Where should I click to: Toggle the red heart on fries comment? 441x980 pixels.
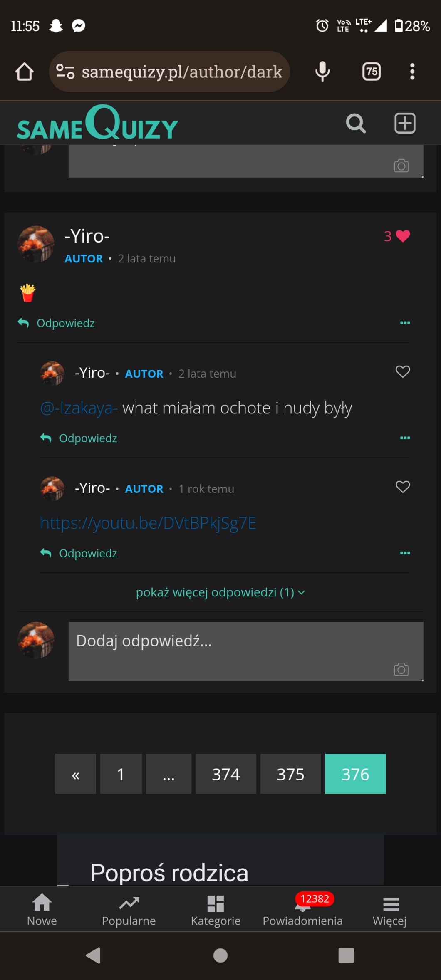402,236
